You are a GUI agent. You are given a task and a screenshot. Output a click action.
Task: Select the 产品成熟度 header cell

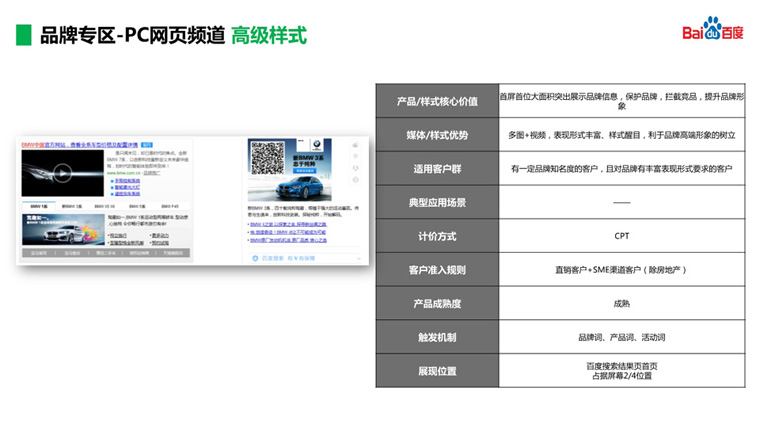(x=437, y=303)
